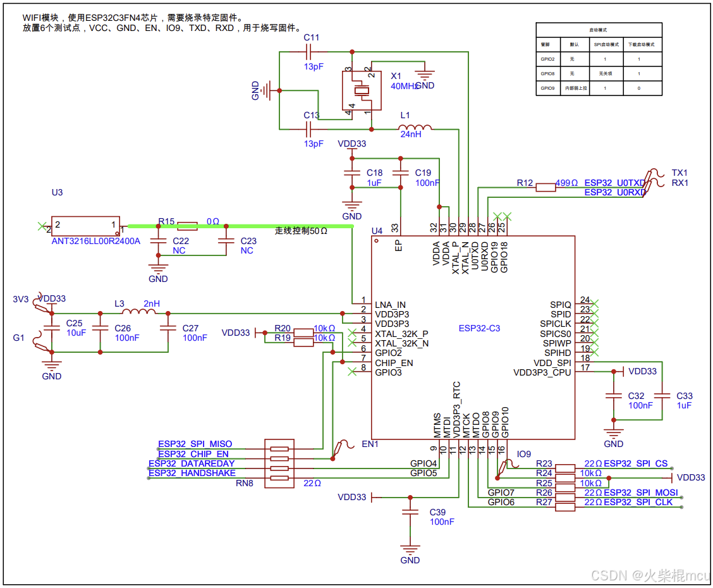
Task: Click the R24 10kΩ resistor symbol
Action: [x=565, y=478]
